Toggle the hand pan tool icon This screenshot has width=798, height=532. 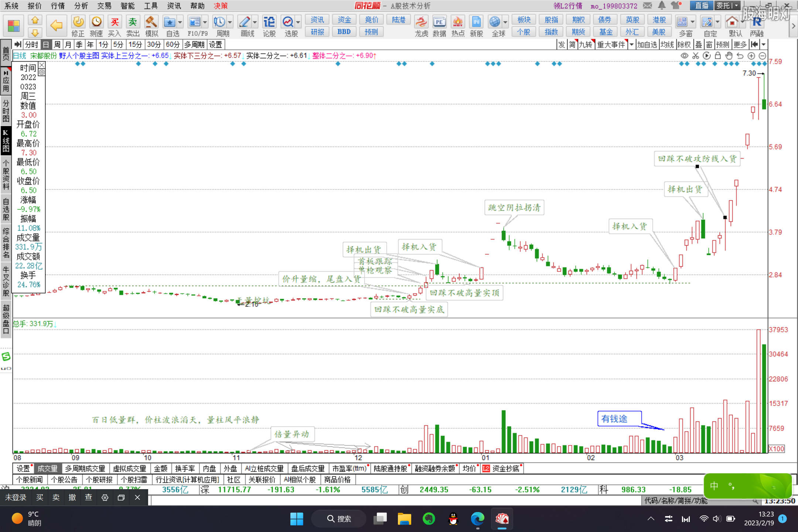tap(729, 56)
